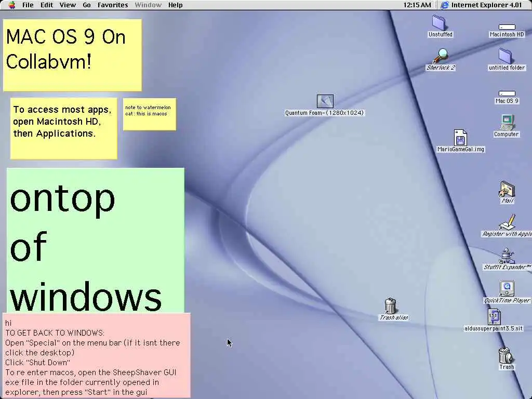Open the Help menu
The height and width of the screenshot is (399, 532).
click(176, 5)
